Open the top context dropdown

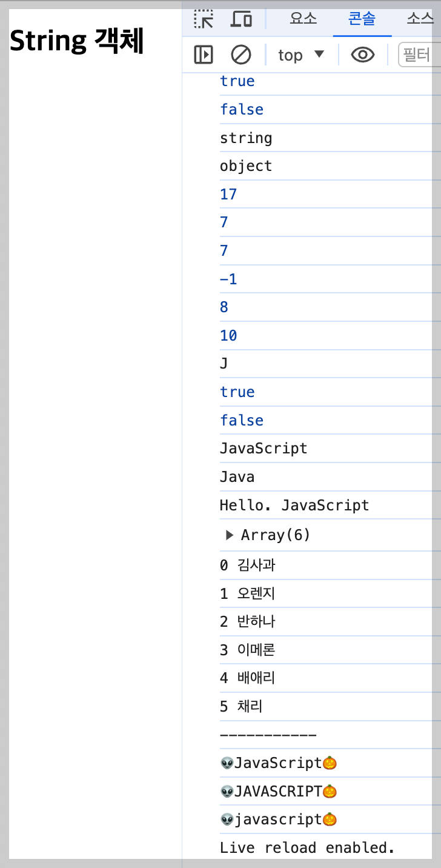(x=302, y=55)
